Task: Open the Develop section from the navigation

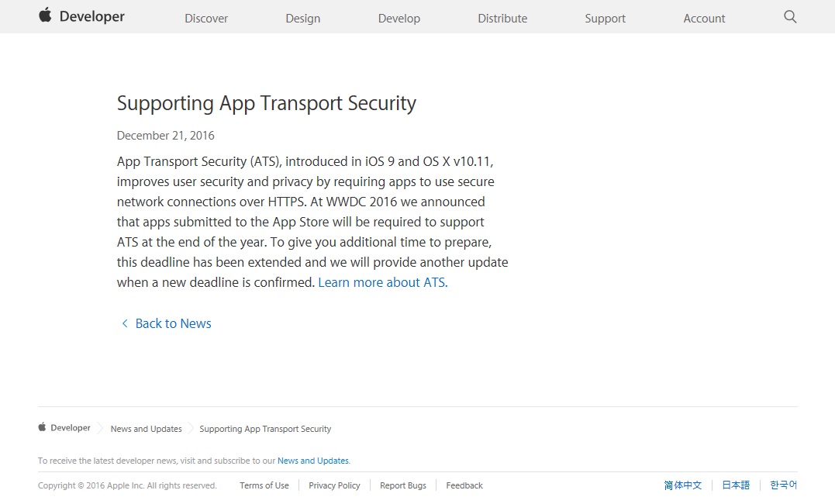Action: click(399, 18)
